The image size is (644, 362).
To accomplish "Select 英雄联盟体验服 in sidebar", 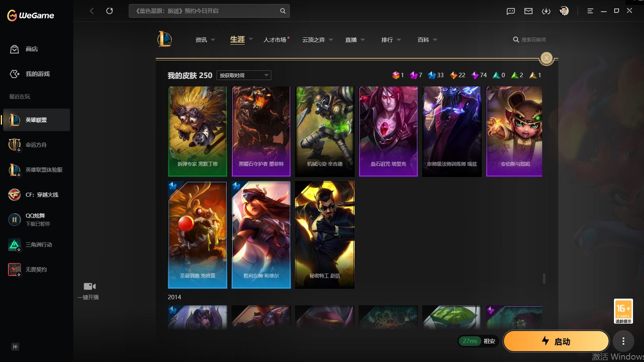I will click(36, 170).
